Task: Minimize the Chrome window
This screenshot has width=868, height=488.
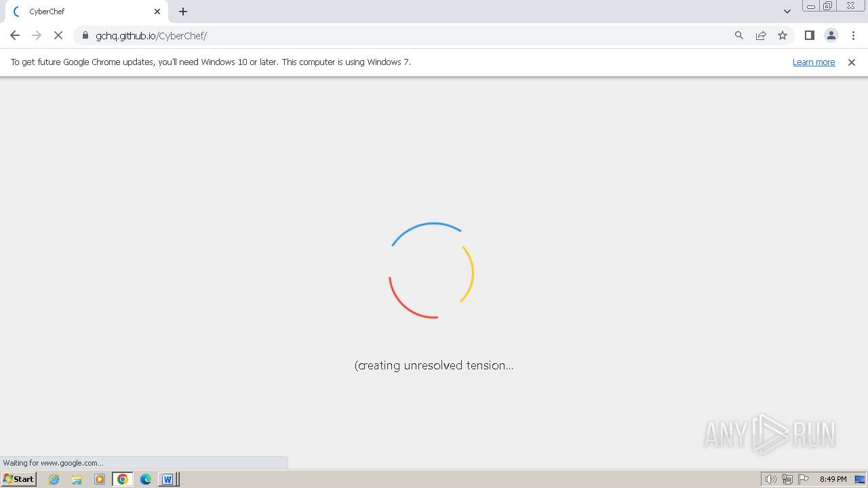Action: point(811,6)
